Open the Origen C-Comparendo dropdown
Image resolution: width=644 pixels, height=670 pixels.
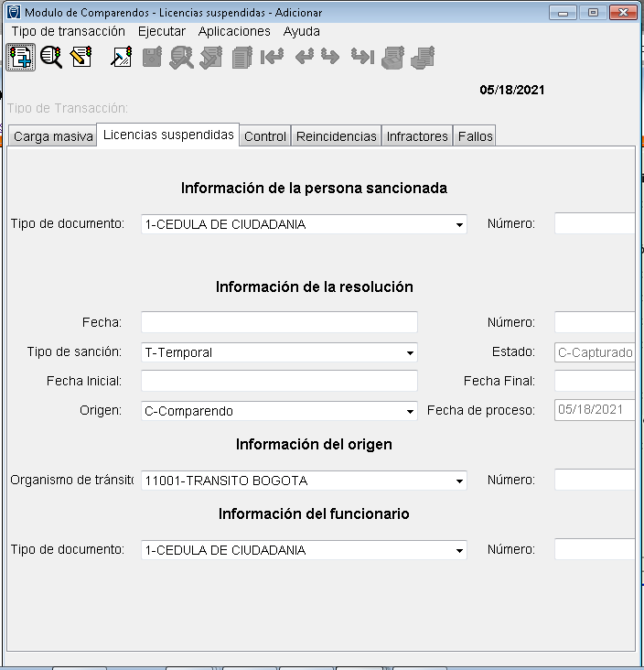coord(409,411)
